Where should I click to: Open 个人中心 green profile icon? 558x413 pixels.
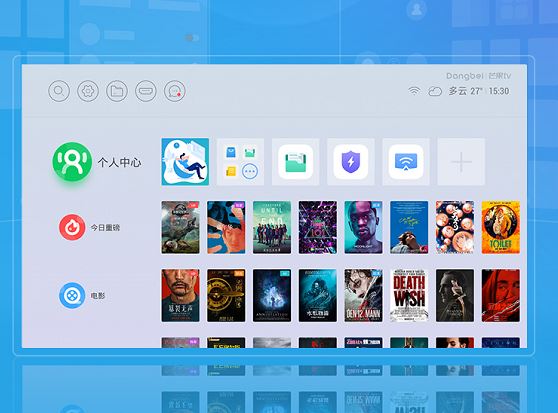point(72,162)
